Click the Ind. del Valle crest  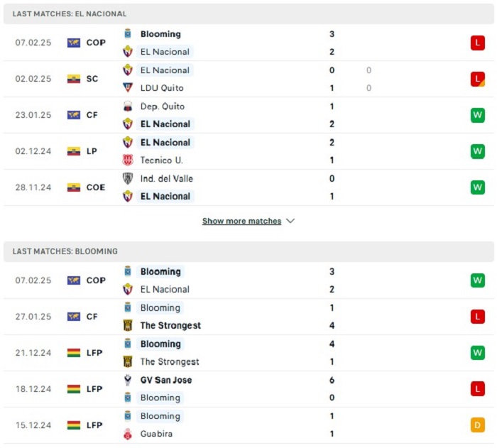point(128,179)
